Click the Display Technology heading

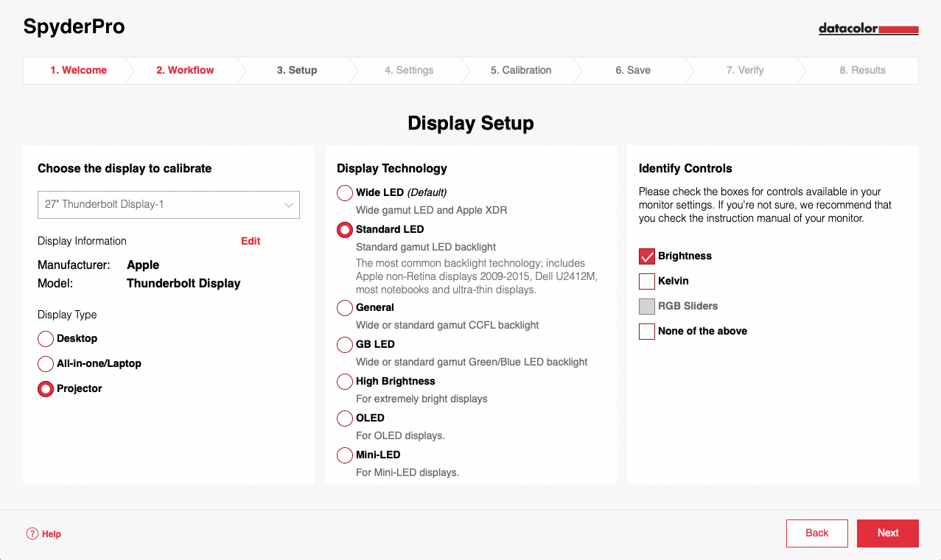point(392,169)
